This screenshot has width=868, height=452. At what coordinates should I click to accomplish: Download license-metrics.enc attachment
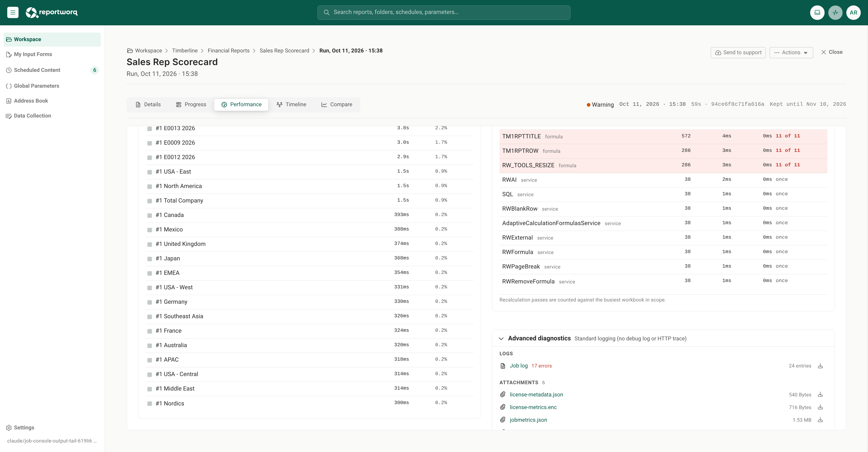pos(820,407)
